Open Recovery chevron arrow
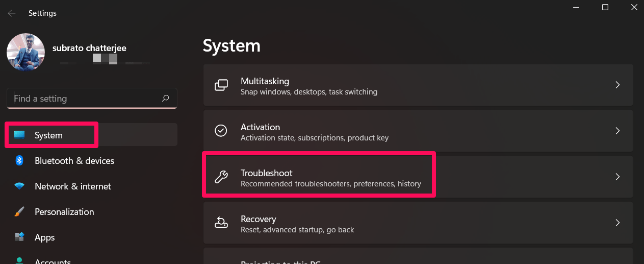 coord(617,223)
